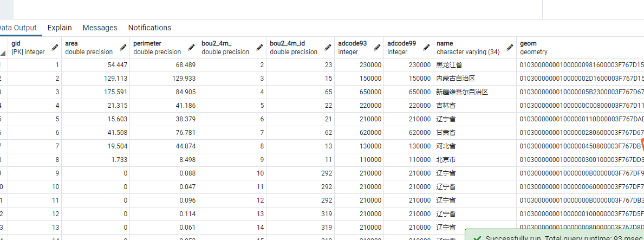Click the geom cell in 北京市 row
The width and height of the screenshot is (644, 240).
tap(580, 160)
